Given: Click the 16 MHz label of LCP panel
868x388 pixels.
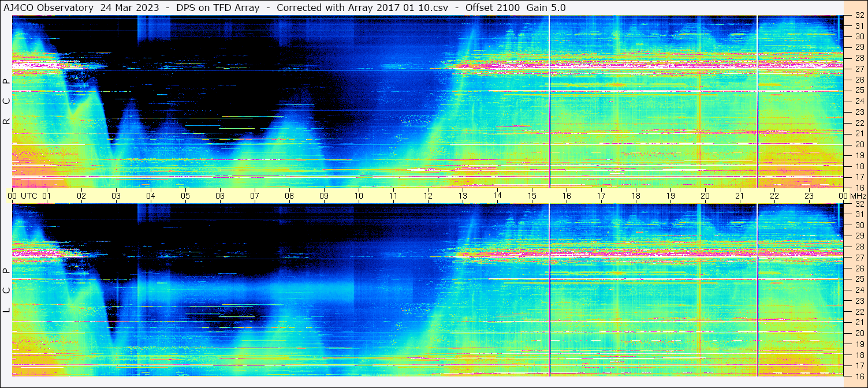Looking at the screenshot, I should click(x=859, y=376).
